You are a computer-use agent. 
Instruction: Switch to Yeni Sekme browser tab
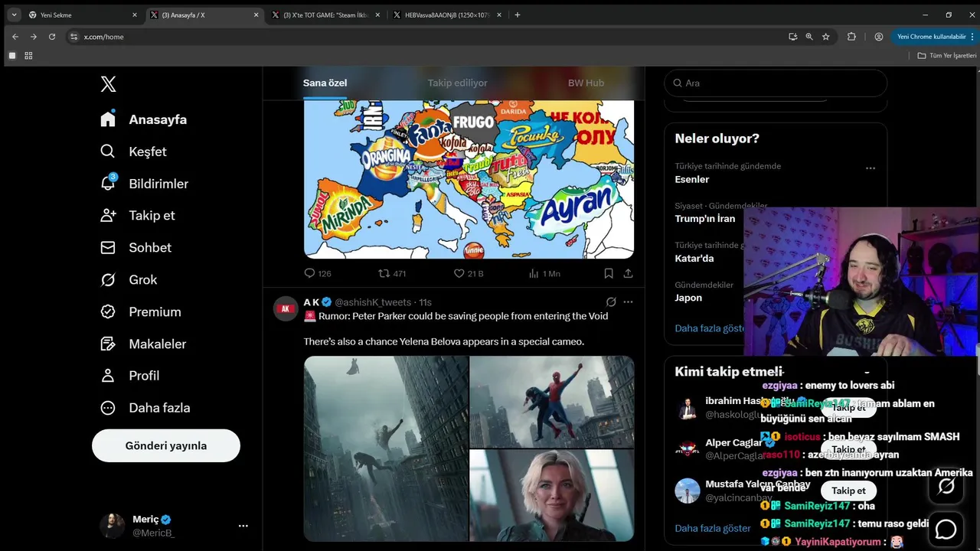pos(82,15)
